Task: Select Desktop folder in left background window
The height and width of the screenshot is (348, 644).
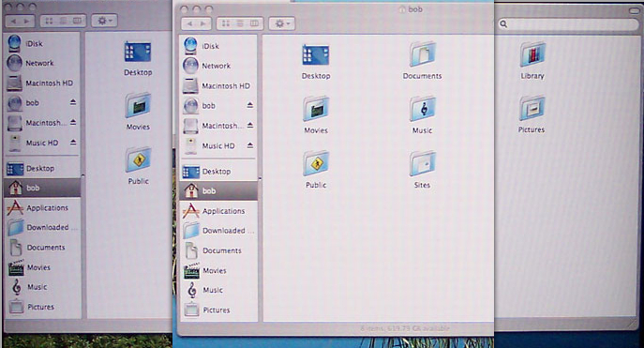Action: pos(138,52)
